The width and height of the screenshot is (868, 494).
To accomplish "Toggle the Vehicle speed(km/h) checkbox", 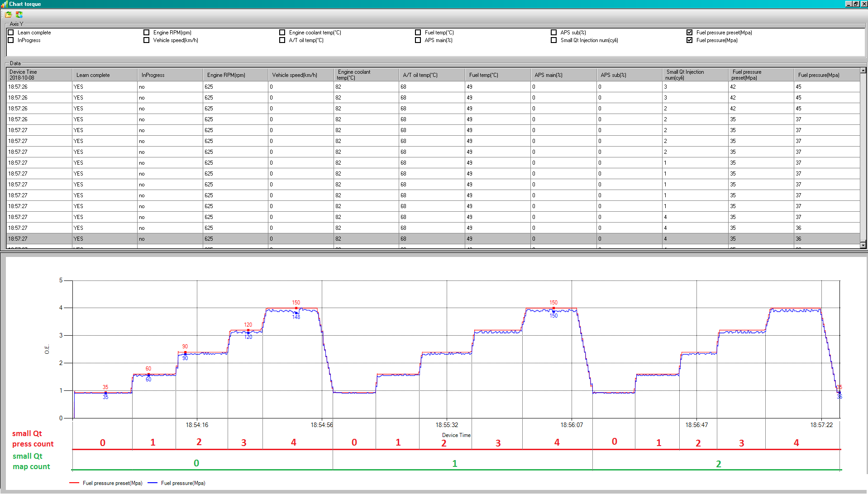I will pos(147,40).
